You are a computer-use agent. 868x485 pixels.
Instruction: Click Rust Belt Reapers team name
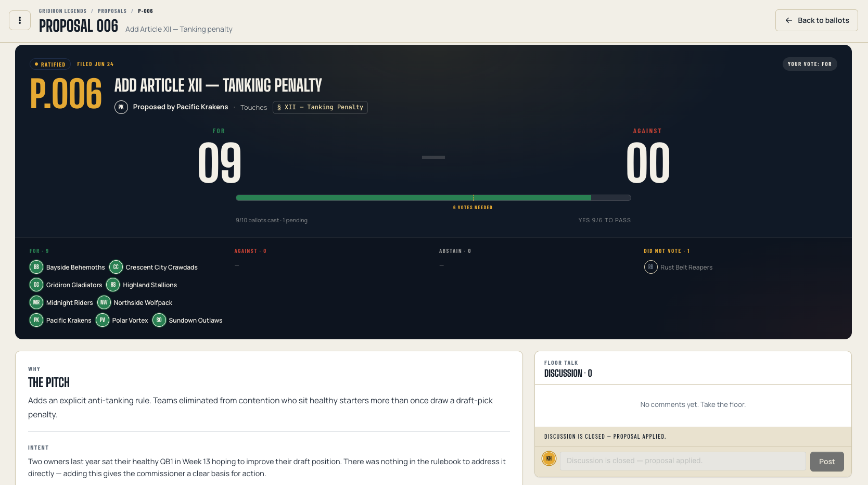686,267
